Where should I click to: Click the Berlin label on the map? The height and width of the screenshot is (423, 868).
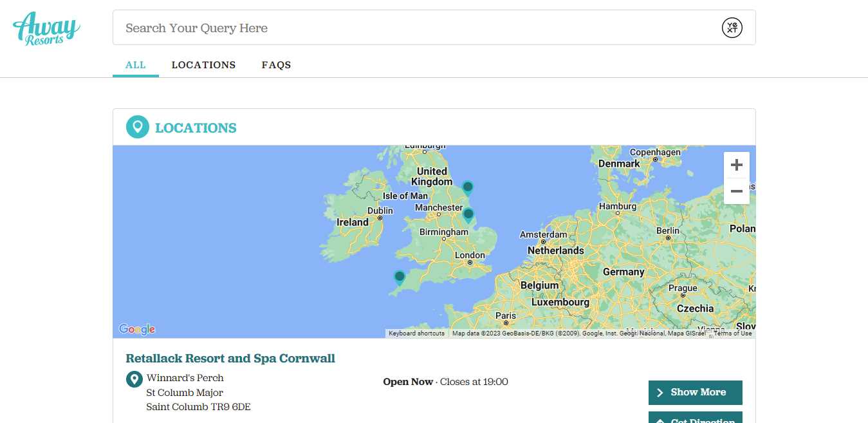[668, 230]
